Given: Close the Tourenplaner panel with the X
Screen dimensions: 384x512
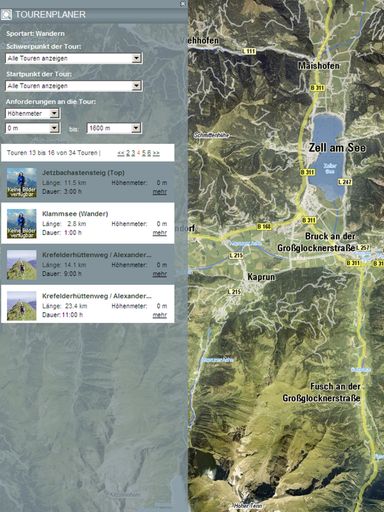Looking at the screenshot, I should point(183,4).
